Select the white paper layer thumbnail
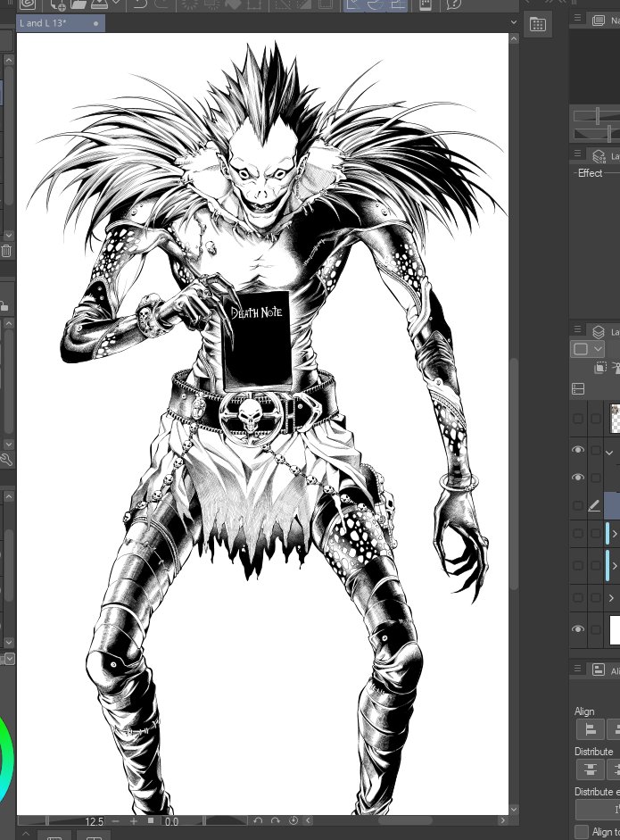The height and width of the screenshot is (840, 620). pyautogui.click(x=615, y=629)
